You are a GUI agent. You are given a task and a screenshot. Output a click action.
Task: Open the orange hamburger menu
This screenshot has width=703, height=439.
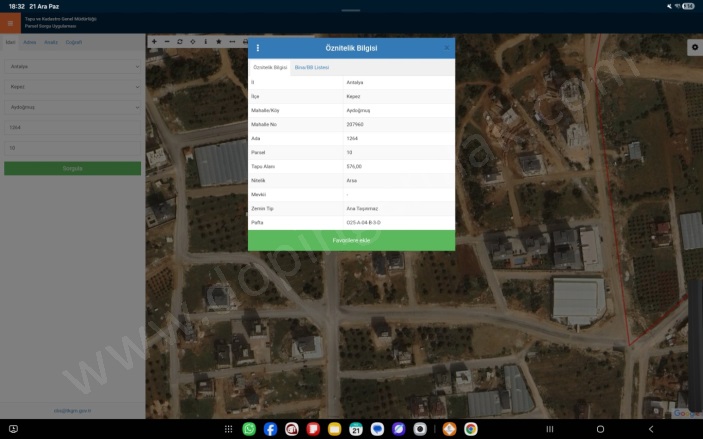coord(10,23)
